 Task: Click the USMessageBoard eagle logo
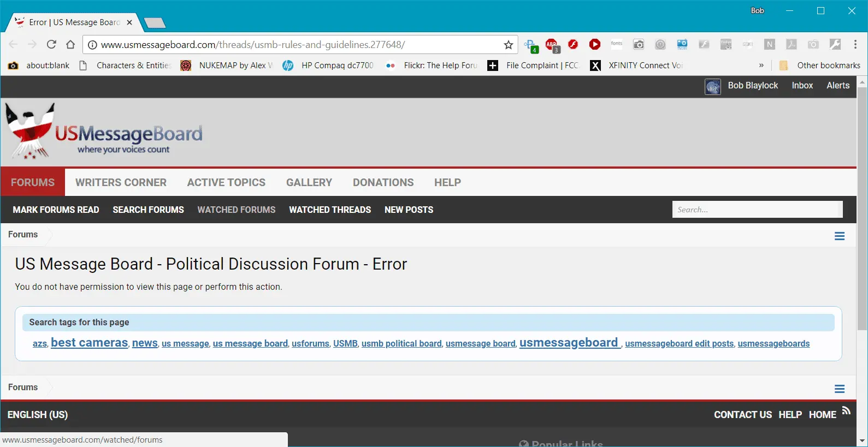tap(104, 132)
